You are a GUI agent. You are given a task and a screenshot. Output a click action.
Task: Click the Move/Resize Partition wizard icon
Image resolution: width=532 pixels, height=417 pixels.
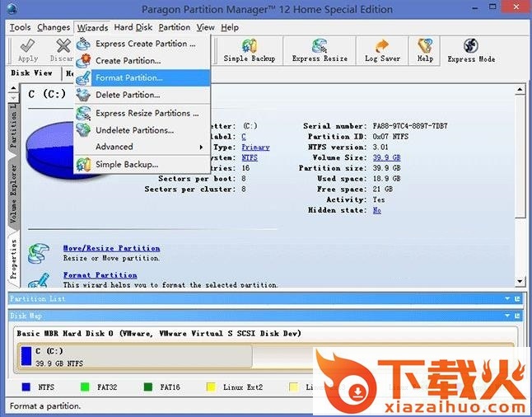(39, 253)
